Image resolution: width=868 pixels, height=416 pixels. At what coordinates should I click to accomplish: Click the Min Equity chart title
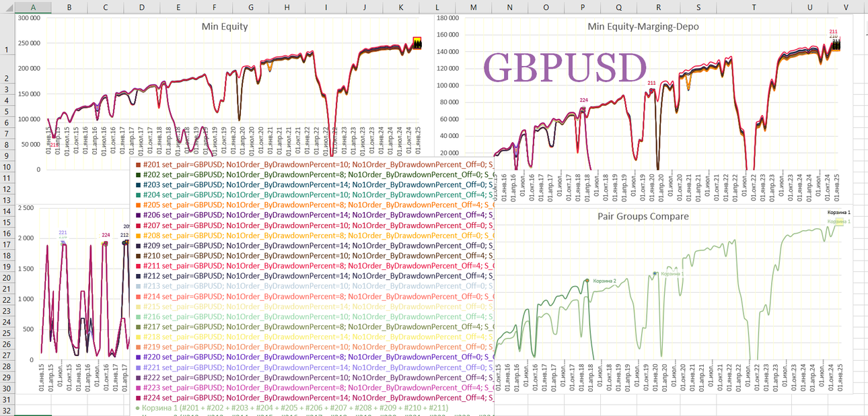225,27
